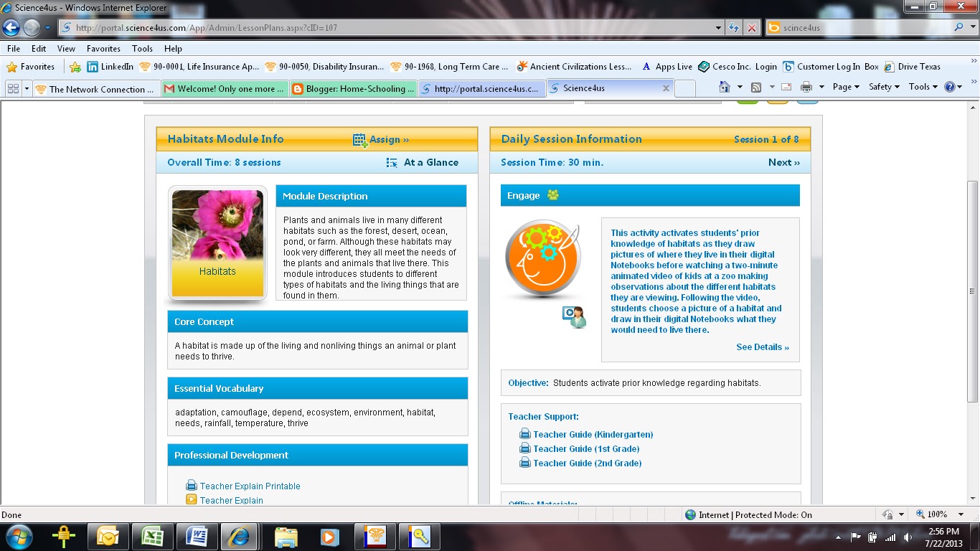Click printer icon beside Teacher Guide (Kindergarten)
980x551 pixels.
[525, 434]
